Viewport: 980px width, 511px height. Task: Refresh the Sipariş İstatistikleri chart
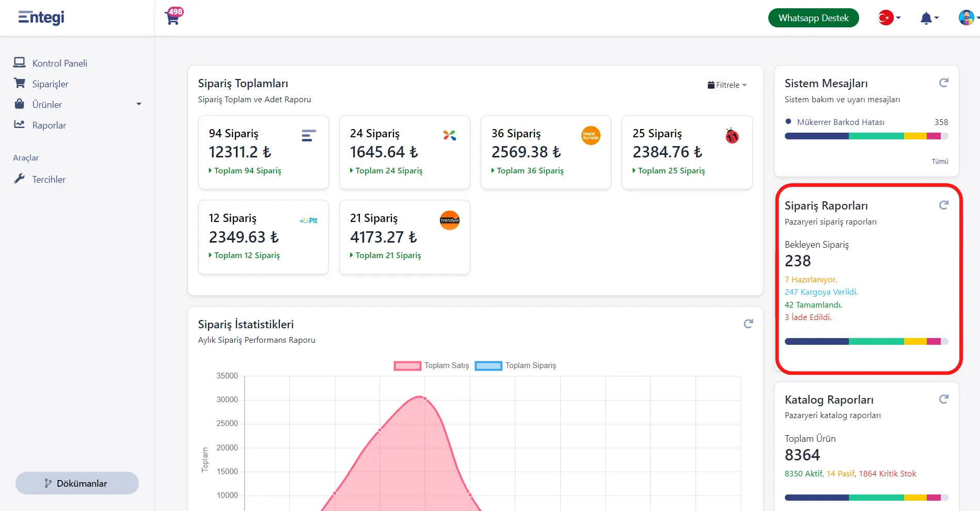(748, 324)
